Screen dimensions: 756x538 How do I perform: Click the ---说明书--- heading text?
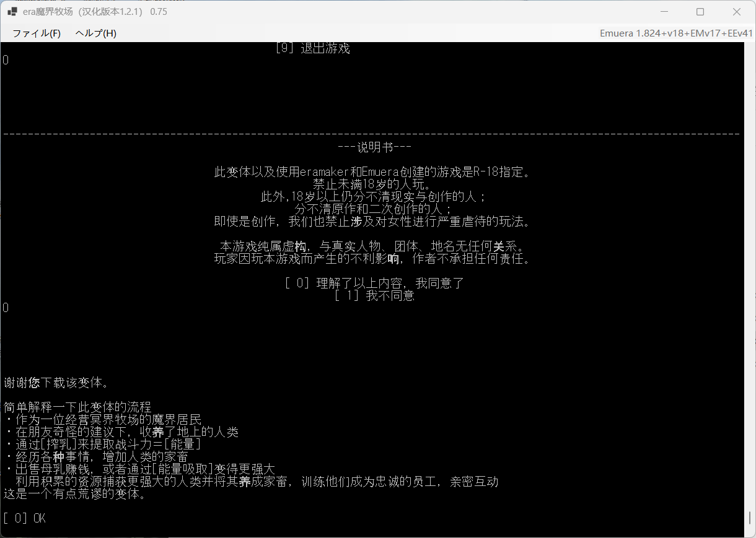(x=374, y=147)
